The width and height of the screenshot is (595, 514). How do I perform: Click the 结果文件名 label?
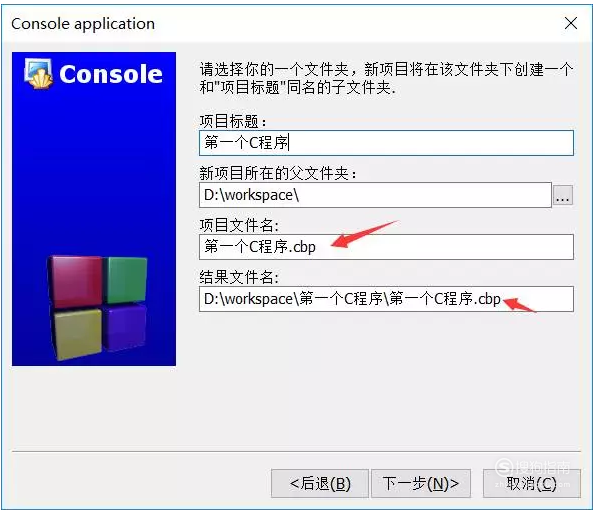pyautogui.click(x=239, y=277)
